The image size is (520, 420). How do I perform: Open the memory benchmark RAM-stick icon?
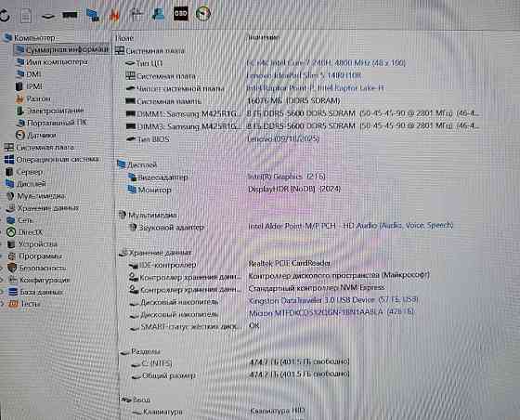click(x=70, y=15)
